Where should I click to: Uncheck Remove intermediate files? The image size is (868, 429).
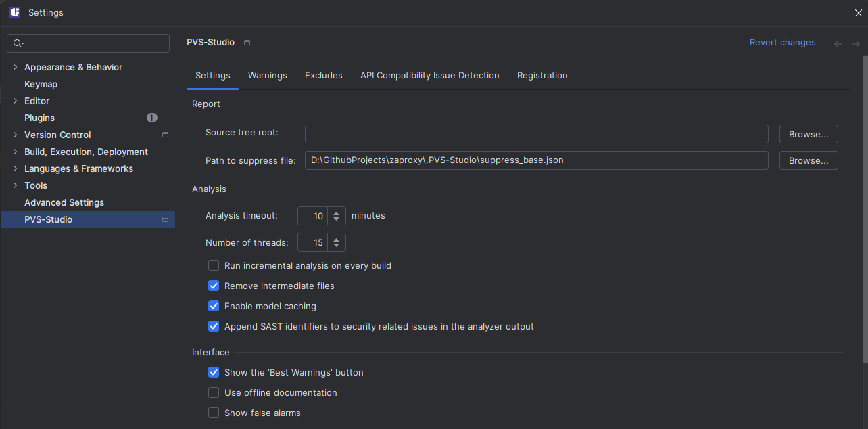coord(214,286)
